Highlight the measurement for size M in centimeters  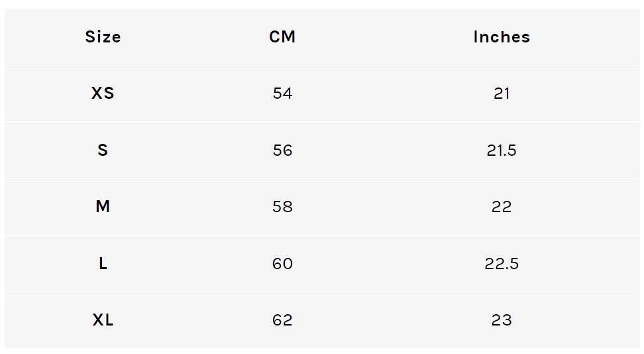pyautogui.click(x=282, y=207)
